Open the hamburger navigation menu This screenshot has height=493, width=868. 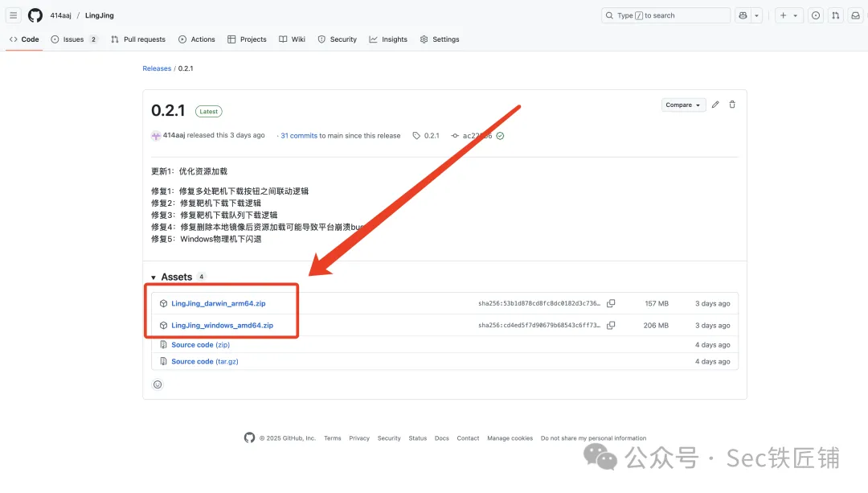[13, 15]
